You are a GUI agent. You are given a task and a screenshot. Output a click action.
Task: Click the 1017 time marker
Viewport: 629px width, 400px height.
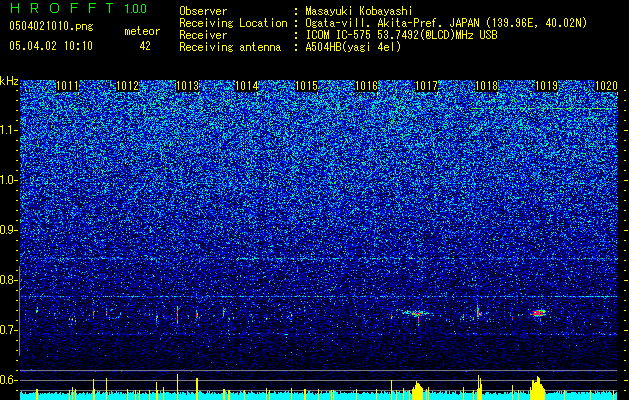coord(426,86)
